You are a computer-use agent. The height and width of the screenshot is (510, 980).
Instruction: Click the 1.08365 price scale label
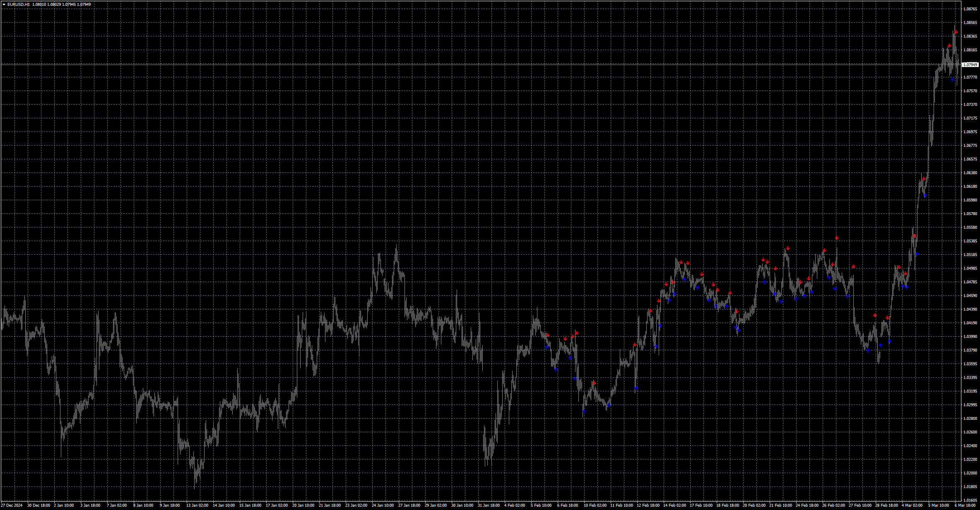970,36
